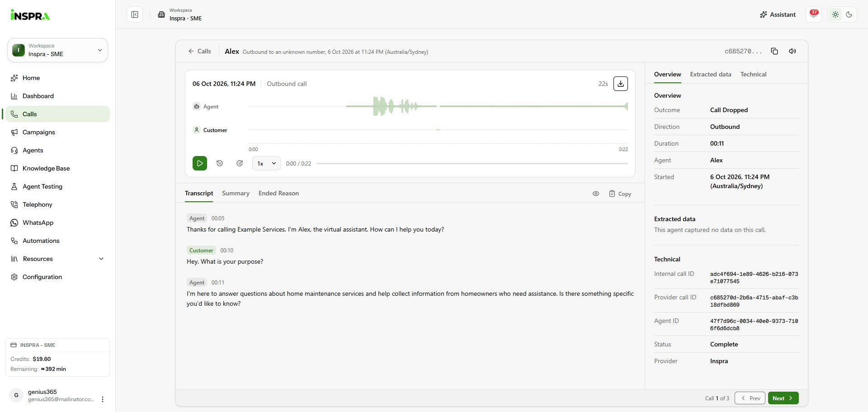Open Campaigns in the sidebar
The height and width of the screenshot is (412, 868).
(x=57, y=132)
